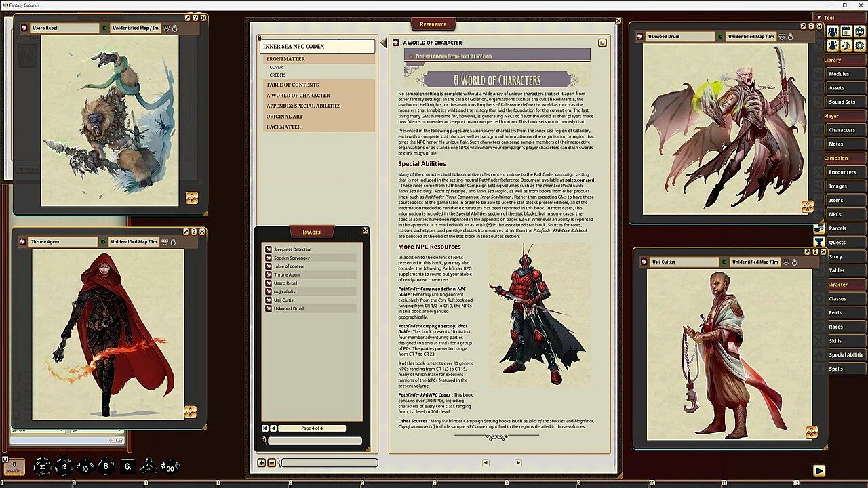
Task: Open Sleepless Detective in Images list
Action: click(x=293, y=249)
